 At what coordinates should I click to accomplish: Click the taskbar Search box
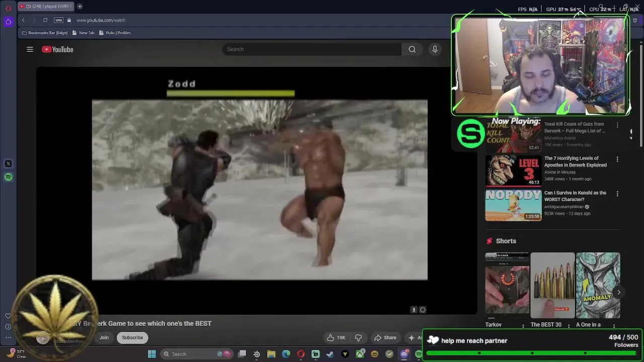click(x=197, y=354)
